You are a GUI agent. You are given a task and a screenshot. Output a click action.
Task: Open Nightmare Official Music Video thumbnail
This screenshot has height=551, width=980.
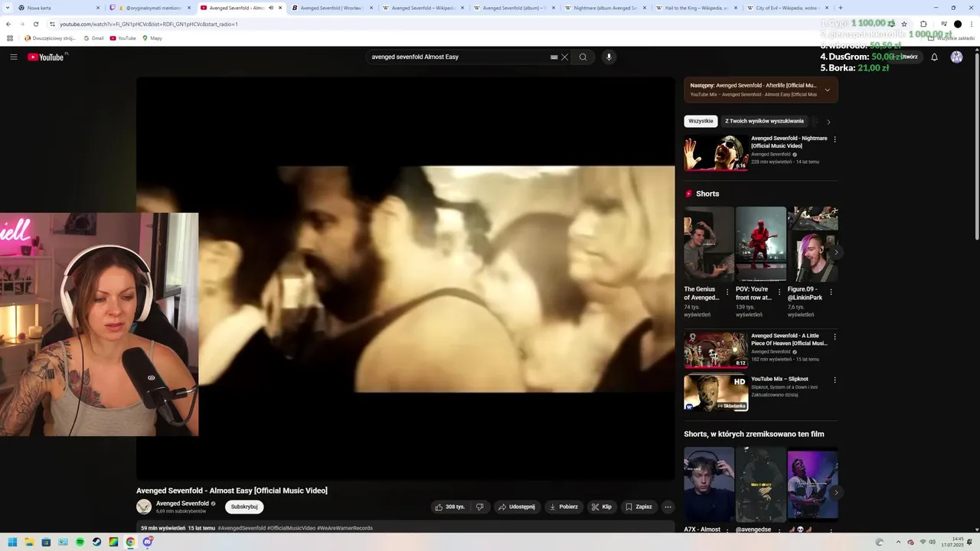716,153
